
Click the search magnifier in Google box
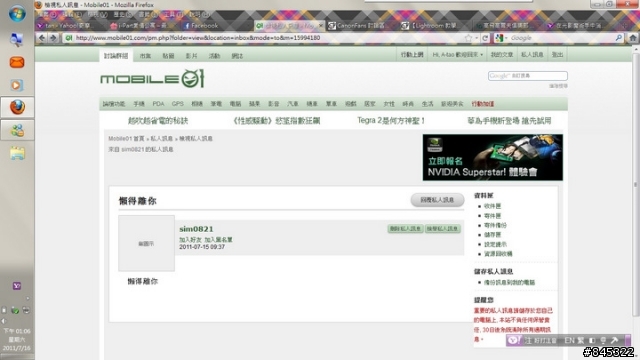(619, 38)
